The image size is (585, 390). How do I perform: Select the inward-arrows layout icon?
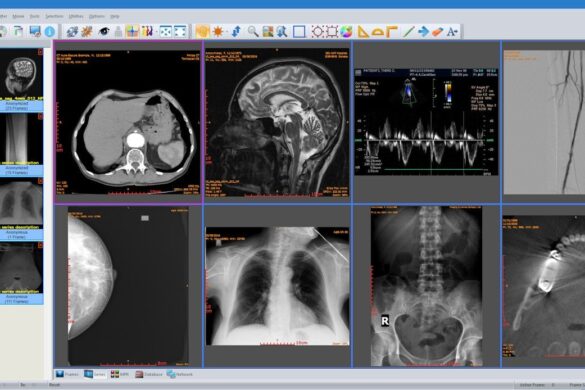(165, 32)
